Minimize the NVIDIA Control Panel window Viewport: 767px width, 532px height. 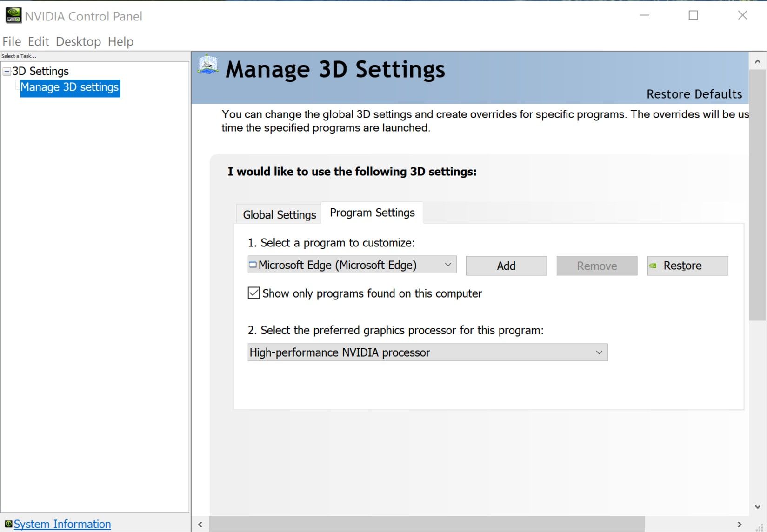[645, 15]
